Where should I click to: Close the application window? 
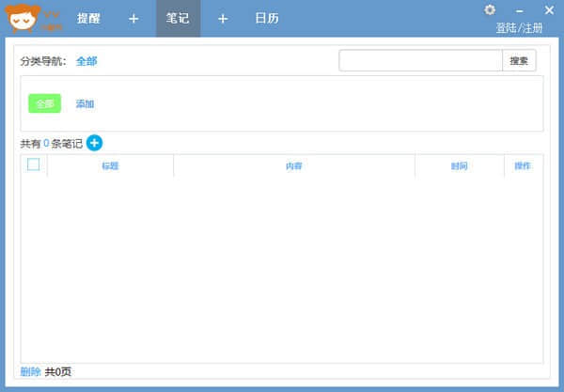click(x=549, y=10)
